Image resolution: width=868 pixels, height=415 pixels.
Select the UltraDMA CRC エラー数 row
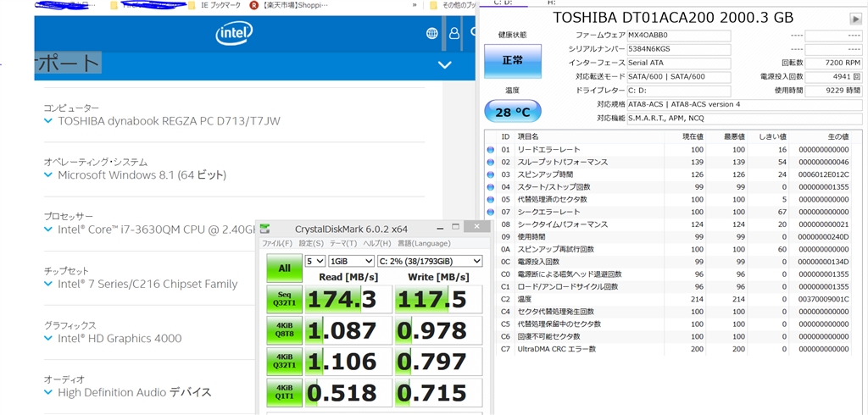click(x=668, y=349)
